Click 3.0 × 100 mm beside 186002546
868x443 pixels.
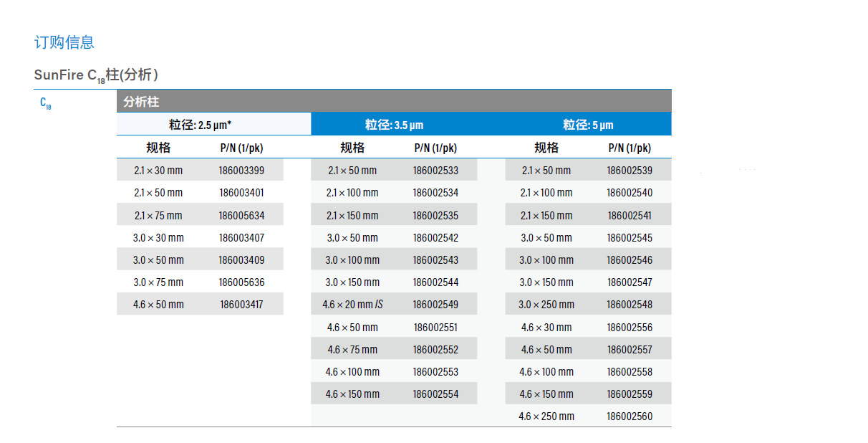click(x=546, y=259)
